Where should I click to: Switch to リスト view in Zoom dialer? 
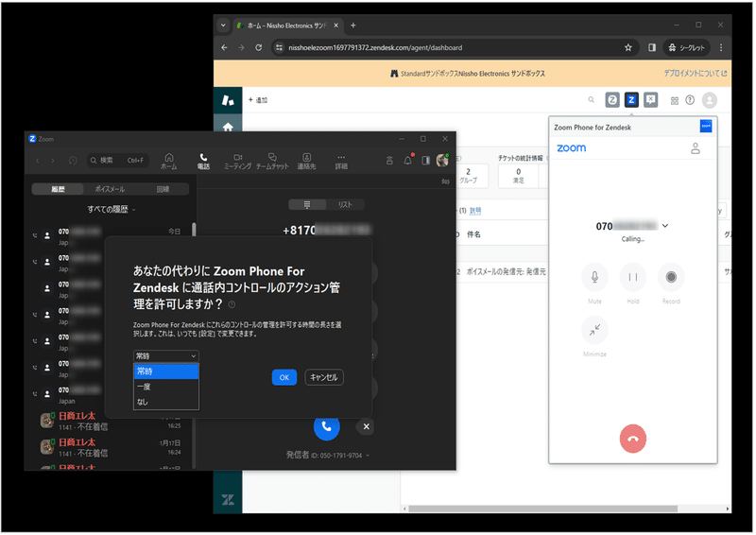[346, 205]
